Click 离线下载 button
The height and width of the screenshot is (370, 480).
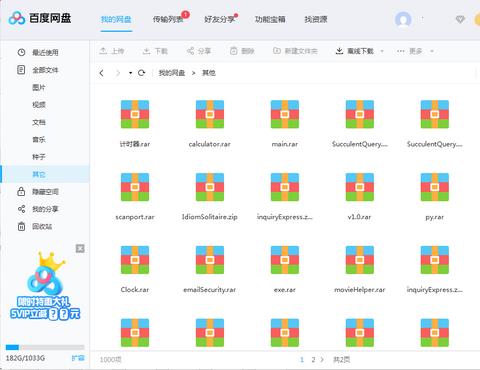(x=355, y=51)
